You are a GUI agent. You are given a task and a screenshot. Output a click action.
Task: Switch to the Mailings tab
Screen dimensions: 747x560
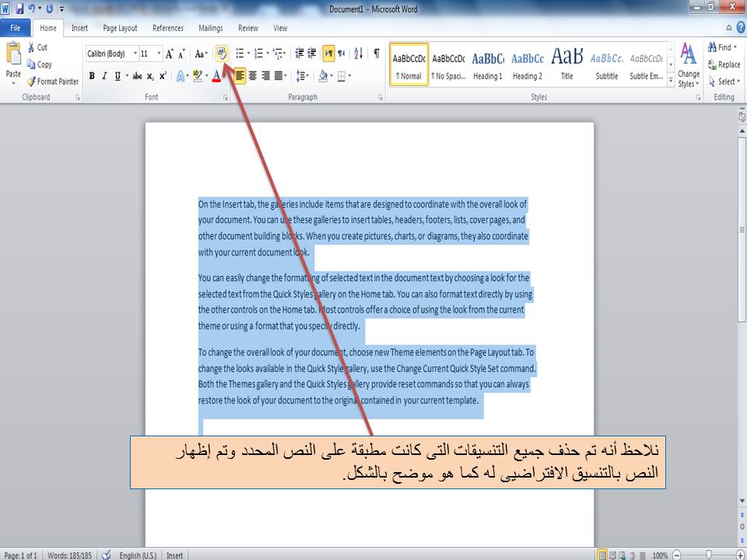point(211,28)
